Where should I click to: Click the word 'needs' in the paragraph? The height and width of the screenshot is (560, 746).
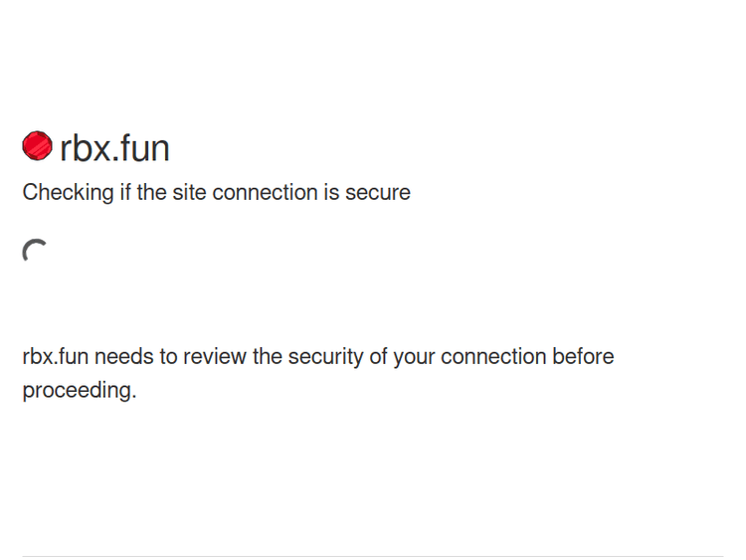(121, 356)
